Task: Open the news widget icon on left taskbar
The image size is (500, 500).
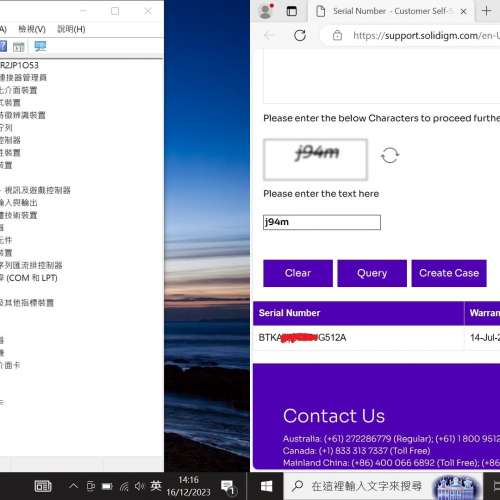Action: (43, 487)
